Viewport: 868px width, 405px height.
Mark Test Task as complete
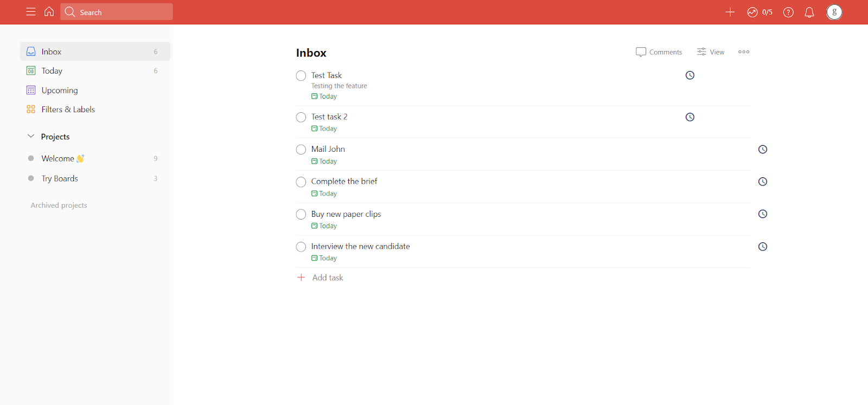301,76
